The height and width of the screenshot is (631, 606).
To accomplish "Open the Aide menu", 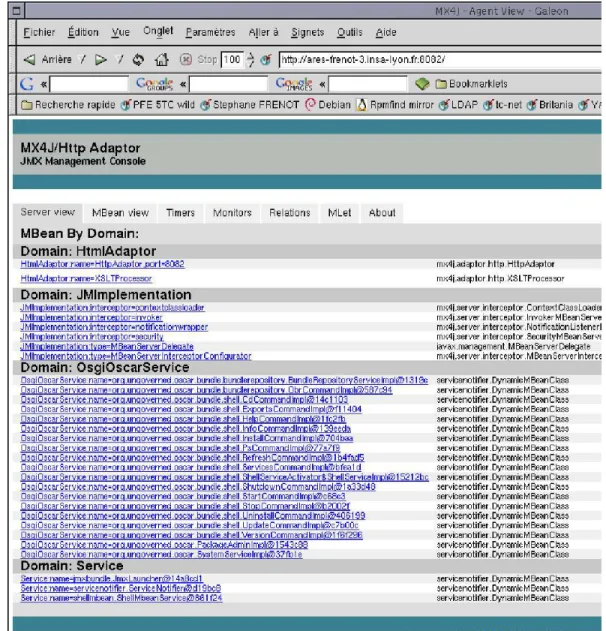I will tap(386, 32).
